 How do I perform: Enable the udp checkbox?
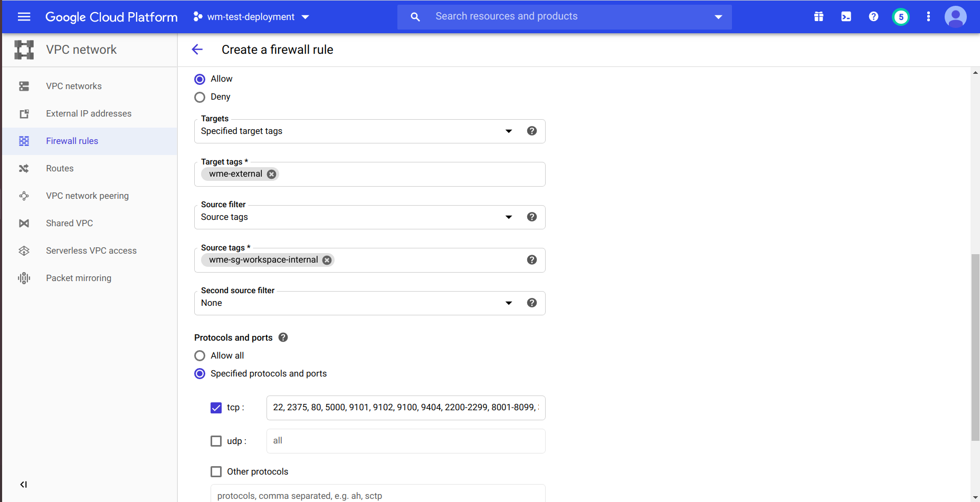point(216,441)
